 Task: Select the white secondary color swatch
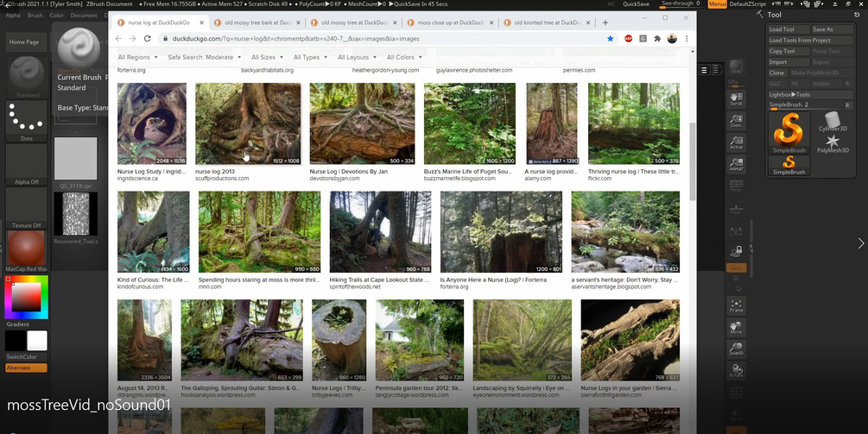(37, 341)
